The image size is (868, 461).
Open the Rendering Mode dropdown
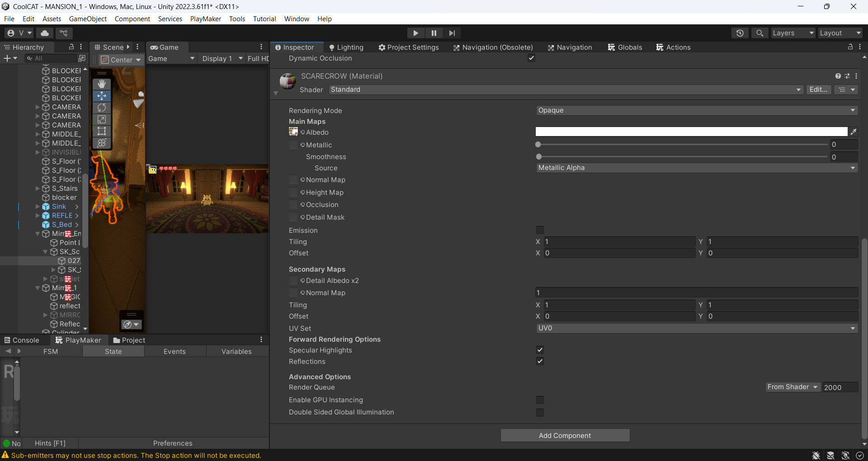(x=696, y=110)
